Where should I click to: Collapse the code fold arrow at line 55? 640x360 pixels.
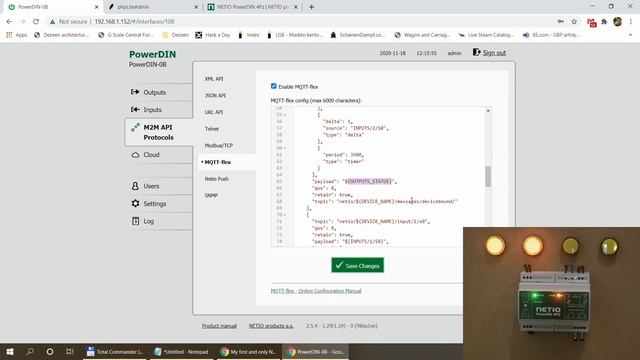point(285,115)
